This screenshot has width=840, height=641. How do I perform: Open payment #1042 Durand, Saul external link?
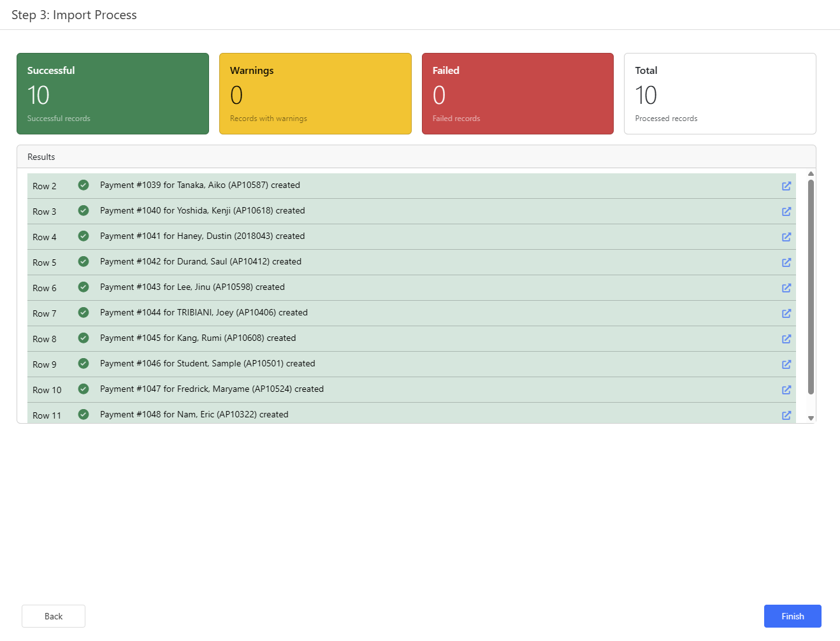786,263
